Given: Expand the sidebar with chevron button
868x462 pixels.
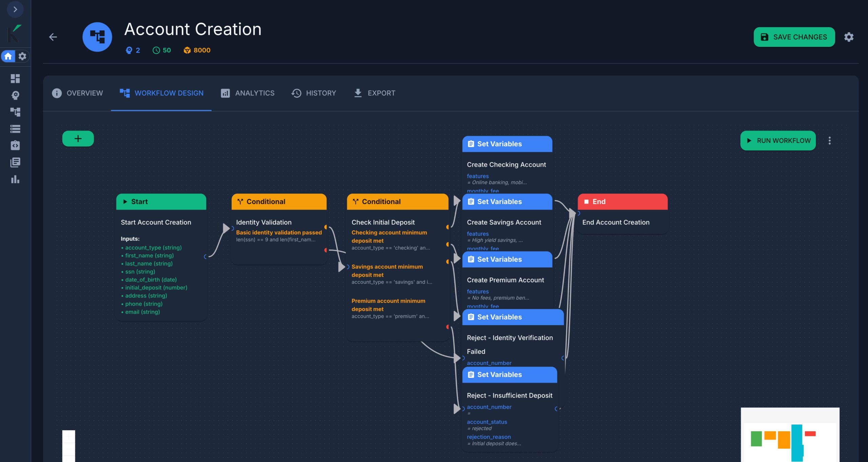Looking at the screenshot, I should tap(15, 9).
